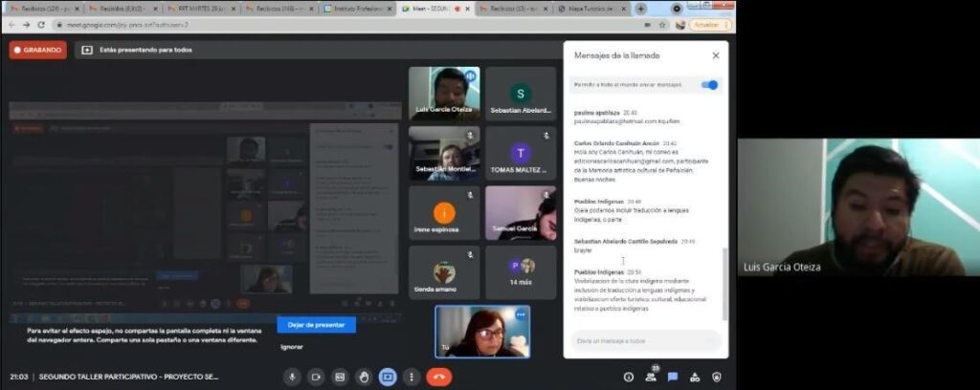Switch to the Instituto Profesional browser tab
Viewport: 980px width, 390px height.
click(x=356, y=9)
